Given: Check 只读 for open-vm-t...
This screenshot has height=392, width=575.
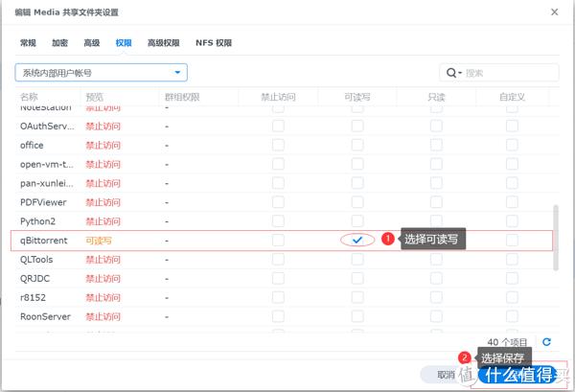Looking at the screenshot, I should click(436, 164).
